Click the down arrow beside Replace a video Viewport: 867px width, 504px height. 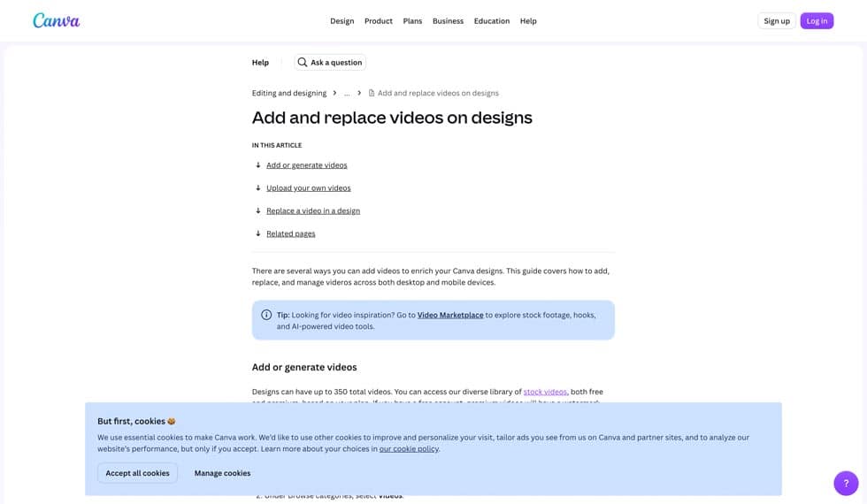pyautogui.click(x=257, y=210)
